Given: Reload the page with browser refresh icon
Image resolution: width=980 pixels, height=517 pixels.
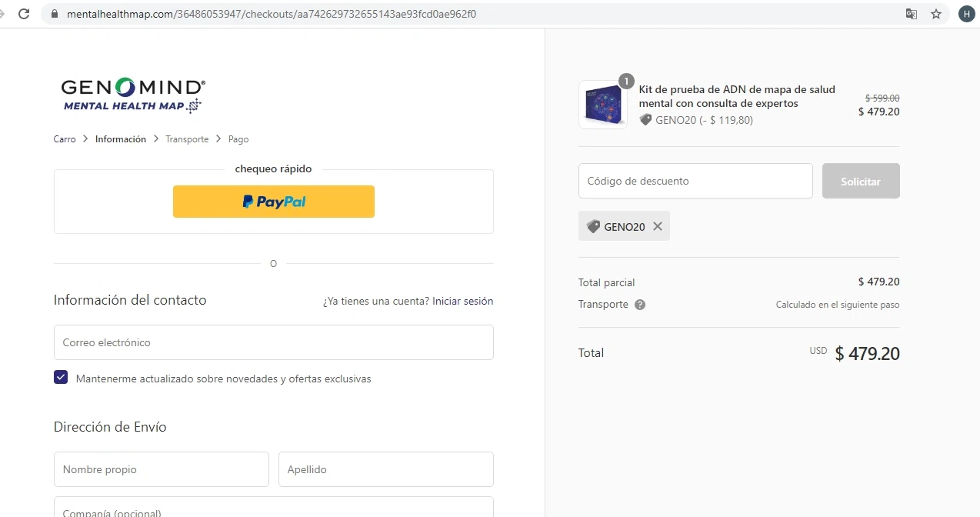Looking at the screenshot, I should [x=24, y=14].
